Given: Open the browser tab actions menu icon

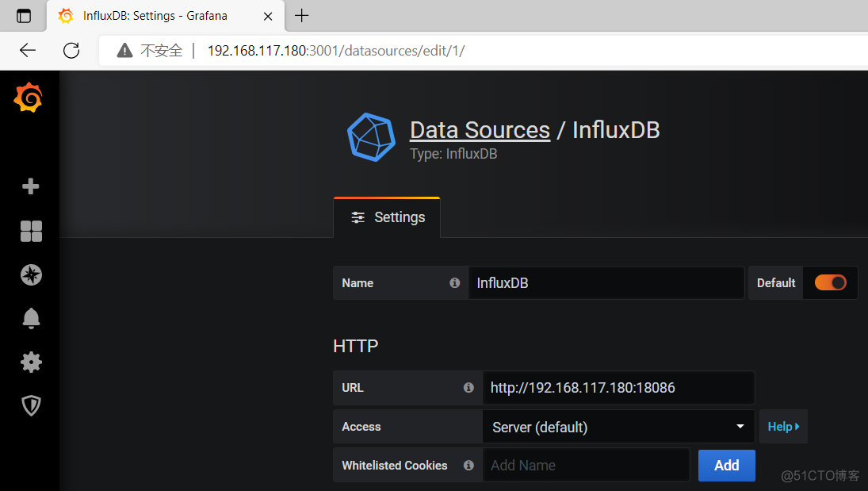Looking at the screenshot, I should (24, 16).
